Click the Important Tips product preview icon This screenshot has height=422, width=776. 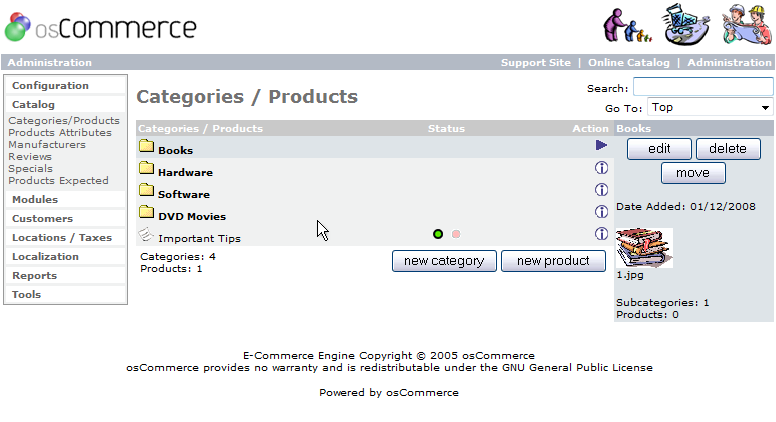(146, 234)
